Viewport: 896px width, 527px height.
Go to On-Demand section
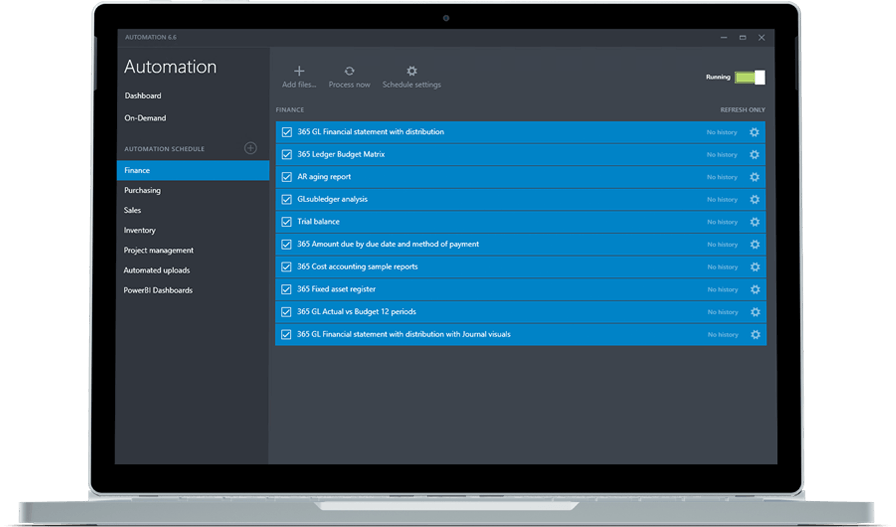pos(145,118)
